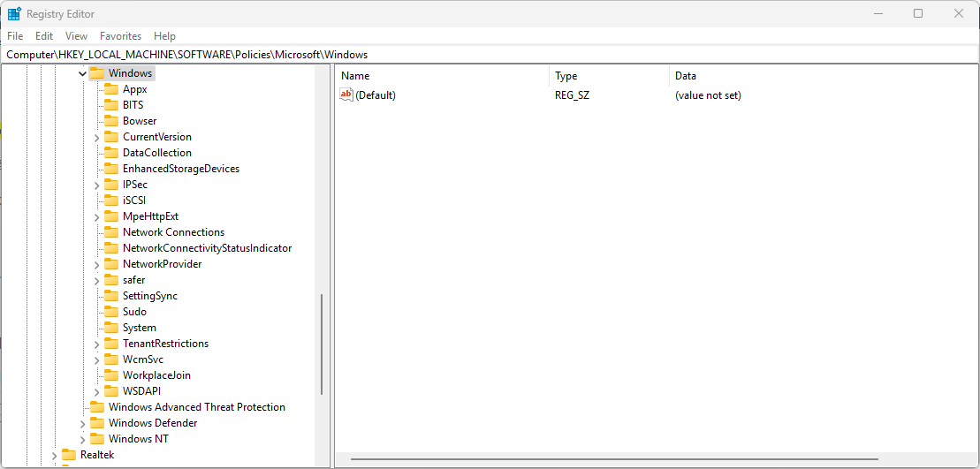Click the (Default) string value icon

click(346, 95)
